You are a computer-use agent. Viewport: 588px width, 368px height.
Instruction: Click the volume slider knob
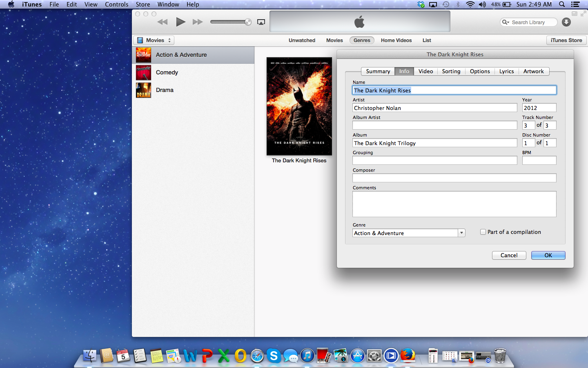click(x=248, y=22)
